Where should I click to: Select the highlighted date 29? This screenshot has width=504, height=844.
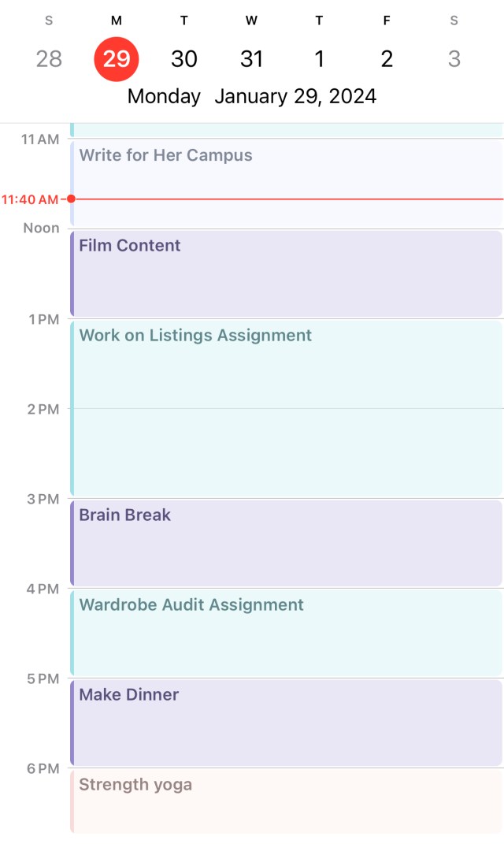pos(116,58)
